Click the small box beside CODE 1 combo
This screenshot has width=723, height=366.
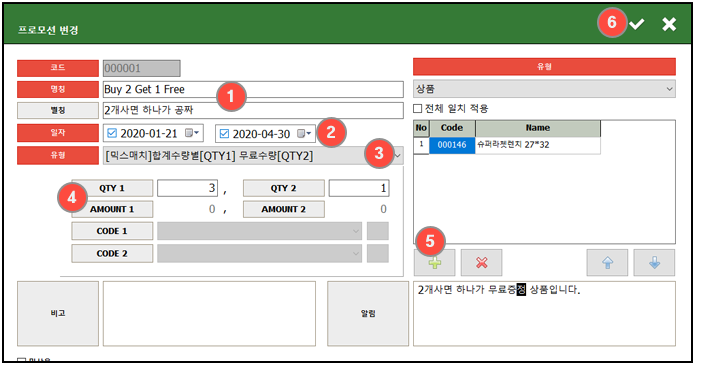378,231
